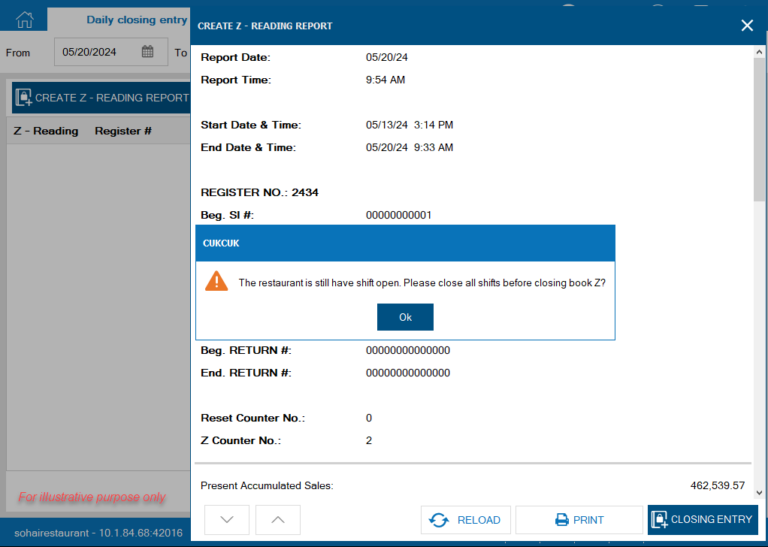The image size is (768, 547).
Task: Click the report scrollbar down arrow
Action: click(760, 492)
